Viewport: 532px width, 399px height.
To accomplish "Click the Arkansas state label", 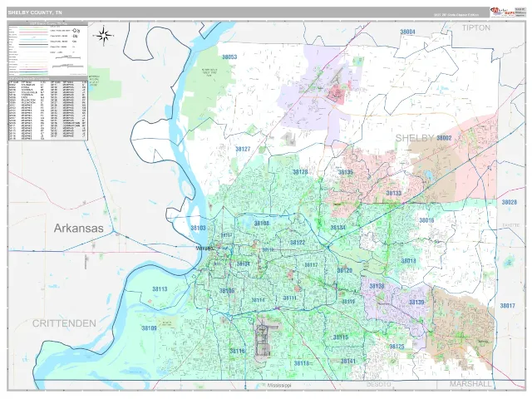I will coord(78,229).
